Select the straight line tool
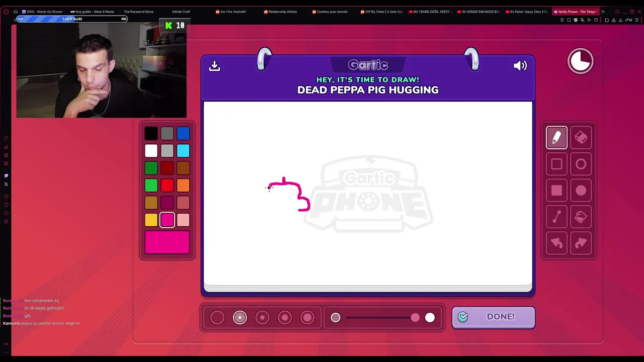Image resolution: width=644 pixels, height=362 pixels. [x=556, y=217]
